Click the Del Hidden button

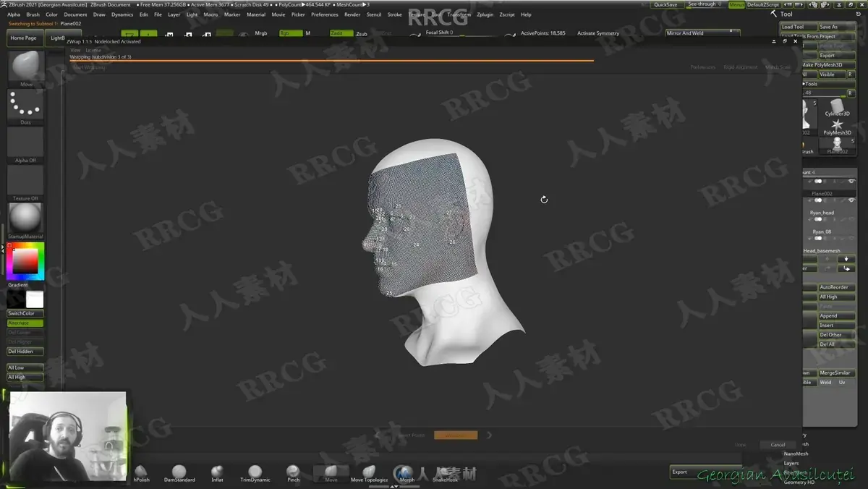pyautogui.click(x=25, y=351)
